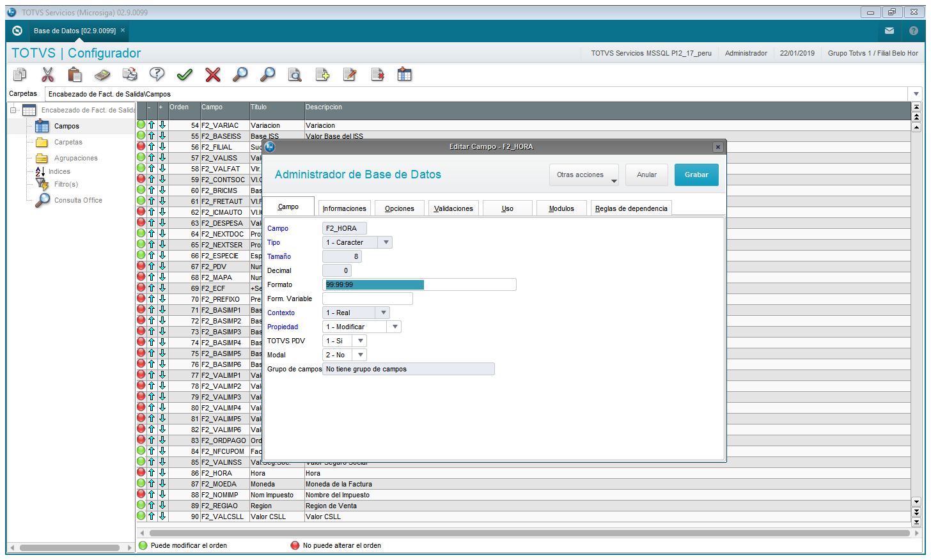The width and height of the screenshot is (931, 560).
Task: Click the red X cancel icon
Action: [213, 75]
